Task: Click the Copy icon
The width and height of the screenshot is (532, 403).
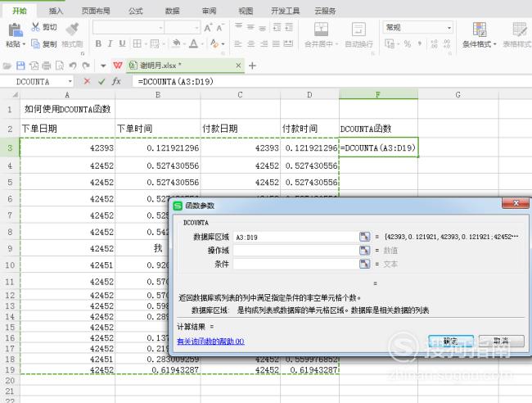Action: click(35, 43)
